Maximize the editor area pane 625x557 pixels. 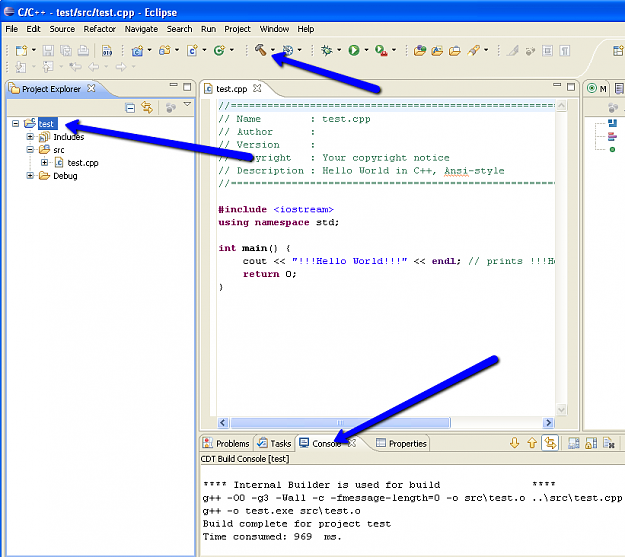tap(571, 87)
